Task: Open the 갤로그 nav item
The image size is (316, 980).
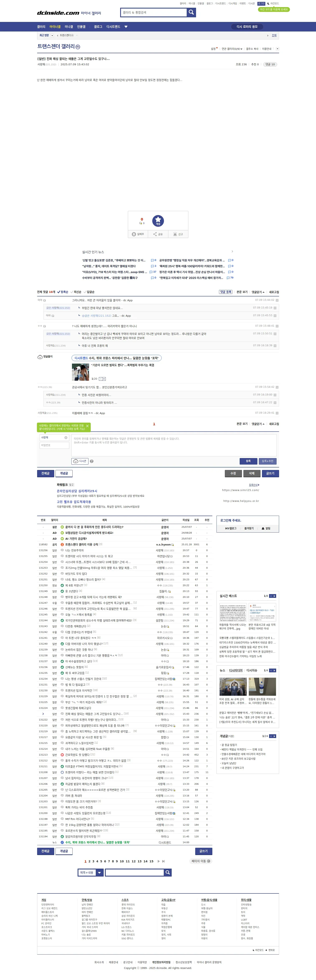Action: tap(98, 27)
